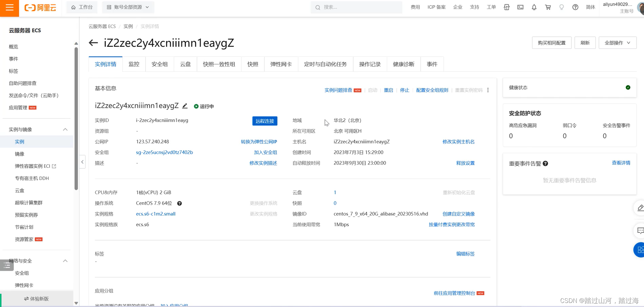This screenshot has height=307, width=644.
Task: Collapse the 网络与安全 section
Action: 65,261
